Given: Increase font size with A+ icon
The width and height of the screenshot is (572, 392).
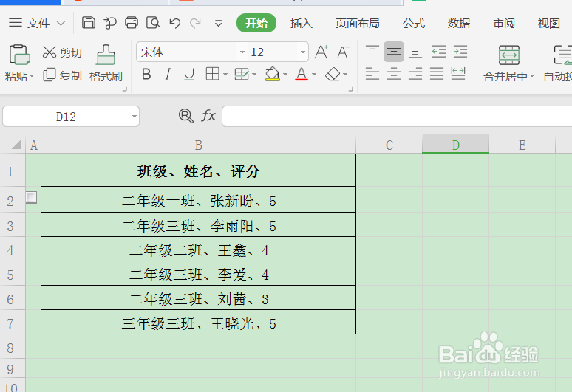Looking at the screenshot, I should point(321,52).
